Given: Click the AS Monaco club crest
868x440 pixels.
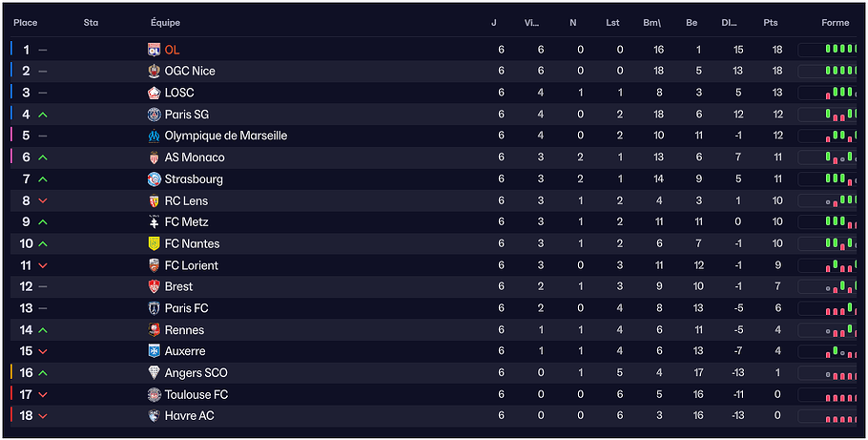Looking at the screenshot, I should (x=155, y=157).
